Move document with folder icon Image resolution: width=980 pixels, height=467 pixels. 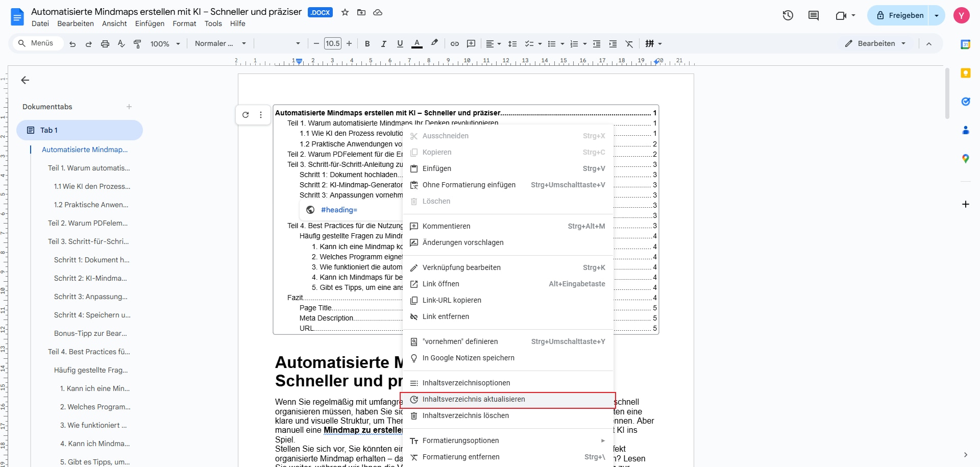tap(361, 12)
